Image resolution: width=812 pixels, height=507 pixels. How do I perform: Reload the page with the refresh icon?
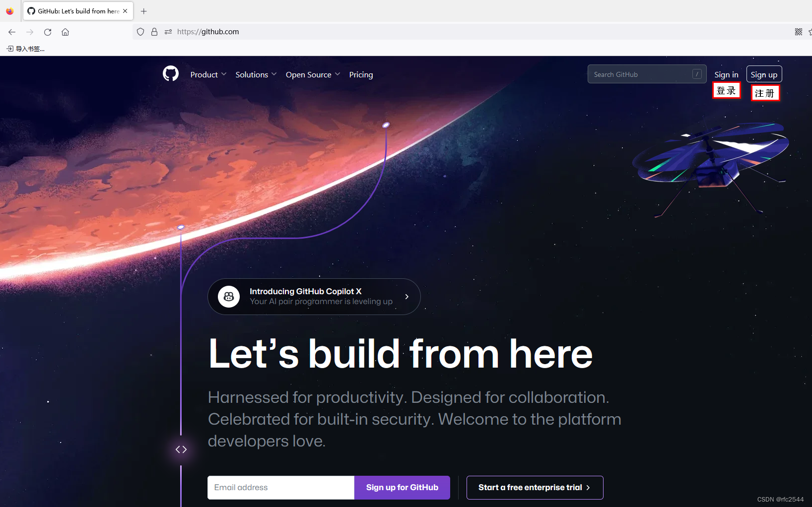[48, 32]
